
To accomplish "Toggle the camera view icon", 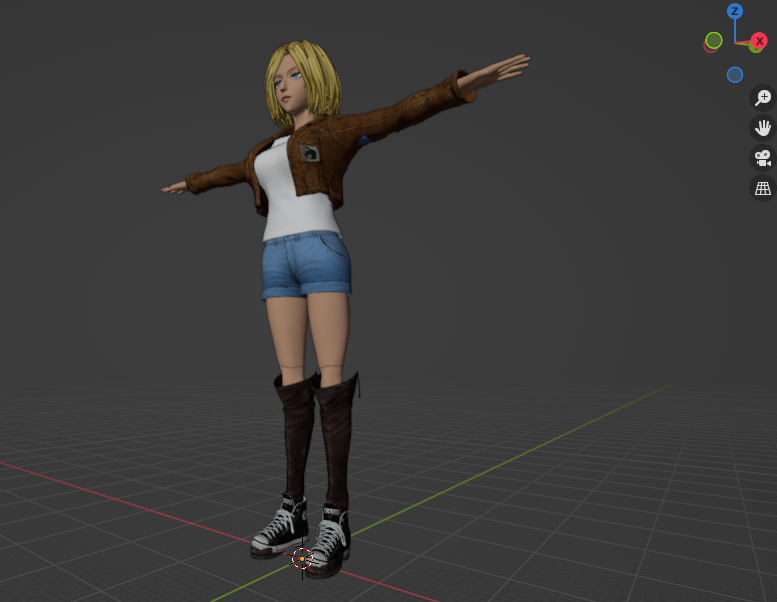I will tap(763, 158).
